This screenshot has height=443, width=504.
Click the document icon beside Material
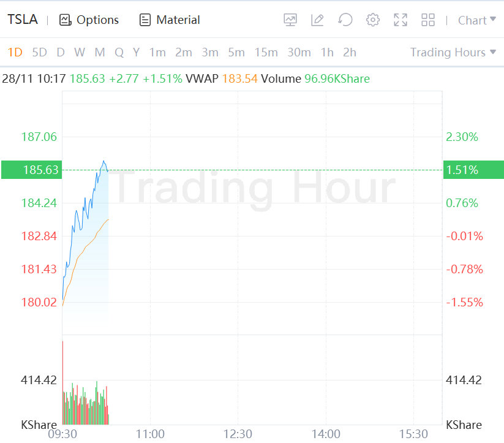[145, 20]
